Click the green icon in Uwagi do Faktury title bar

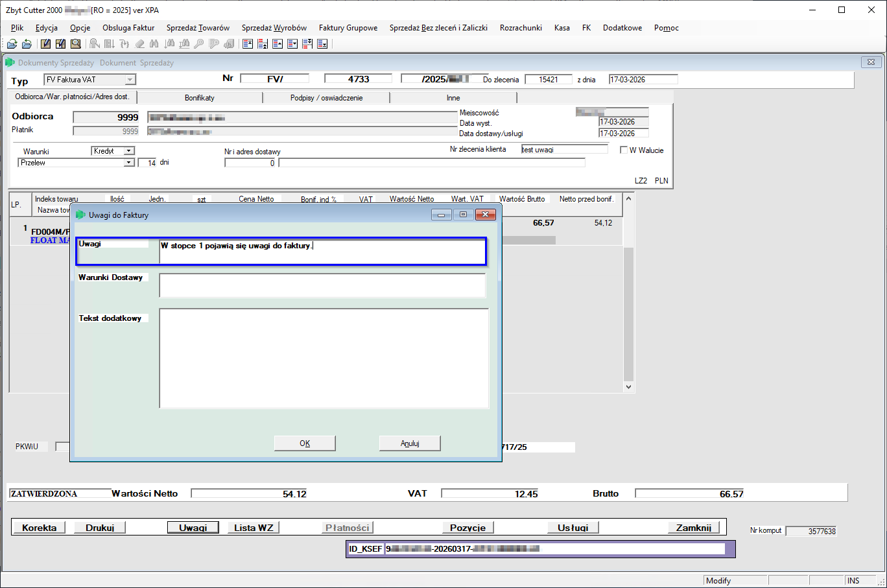pyautogui.click(x=80, y=215)
